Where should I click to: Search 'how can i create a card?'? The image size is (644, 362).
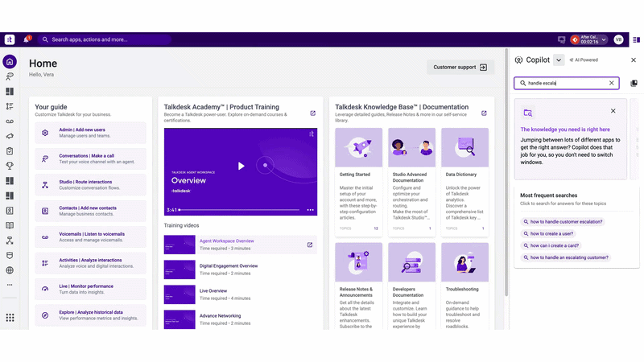tap(551, 245)
